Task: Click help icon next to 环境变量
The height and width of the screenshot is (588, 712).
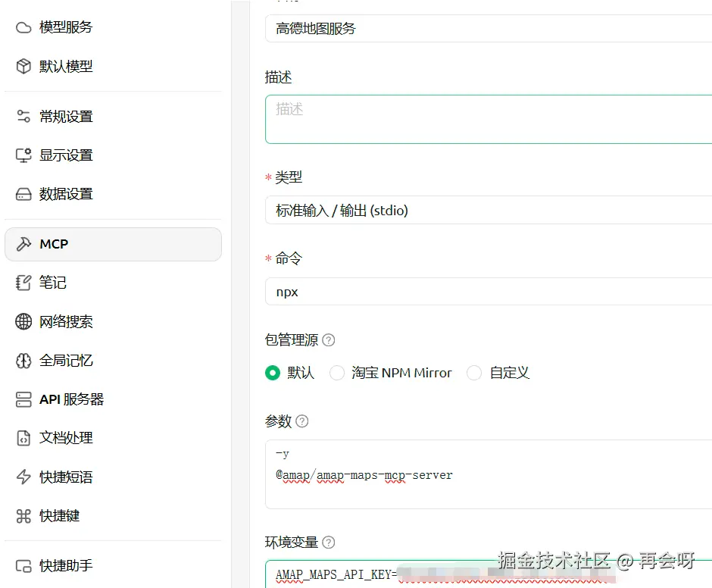Action: click(x=328, y=542)
